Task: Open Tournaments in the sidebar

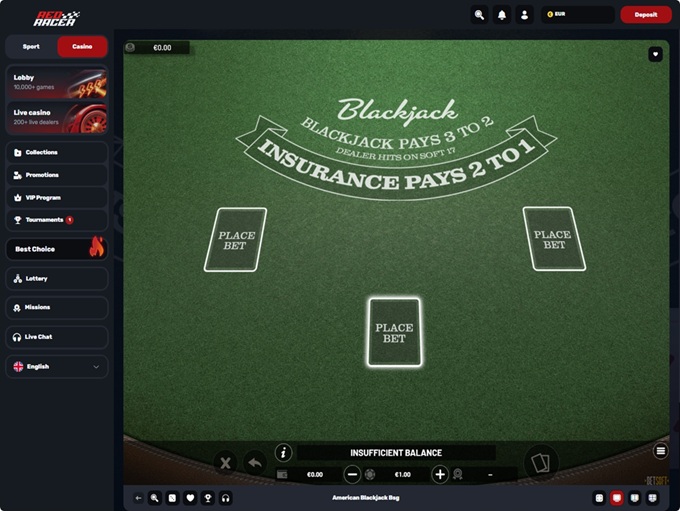Action: click(x=57, y=220)
